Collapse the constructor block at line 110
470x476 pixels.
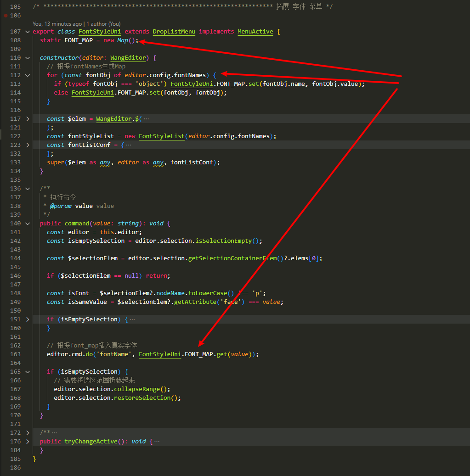coord(28,58)
